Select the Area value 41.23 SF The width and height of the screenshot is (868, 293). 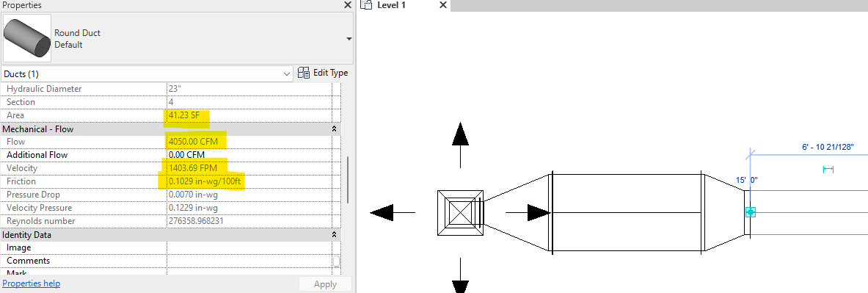tap(184, 115)
